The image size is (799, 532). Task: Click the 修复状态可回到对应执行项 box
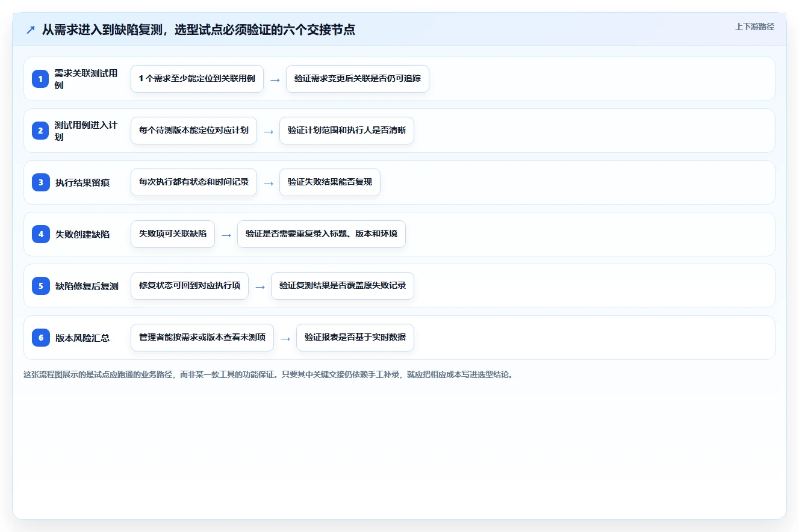tap(190, 286)
